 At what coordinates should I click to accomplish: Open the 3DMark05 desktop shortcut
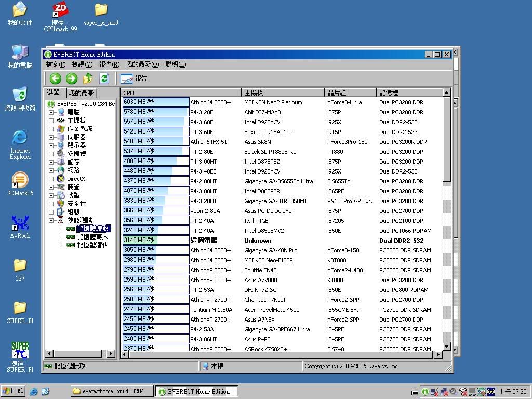tap(20, 184)
